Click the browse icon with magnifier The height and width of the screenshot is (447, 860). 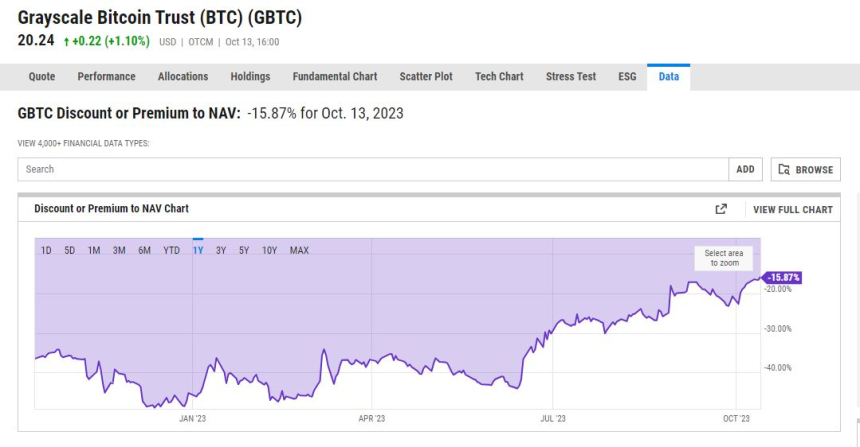(784, 169)
